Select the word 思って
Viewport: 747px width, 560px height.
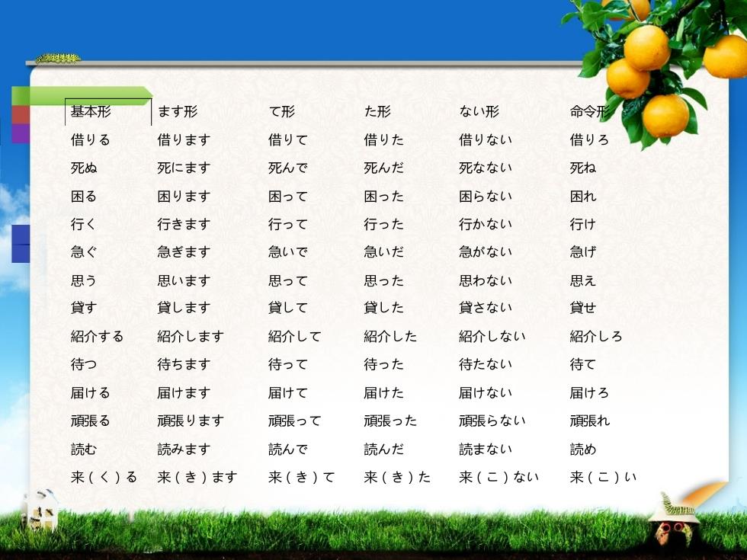288,280
